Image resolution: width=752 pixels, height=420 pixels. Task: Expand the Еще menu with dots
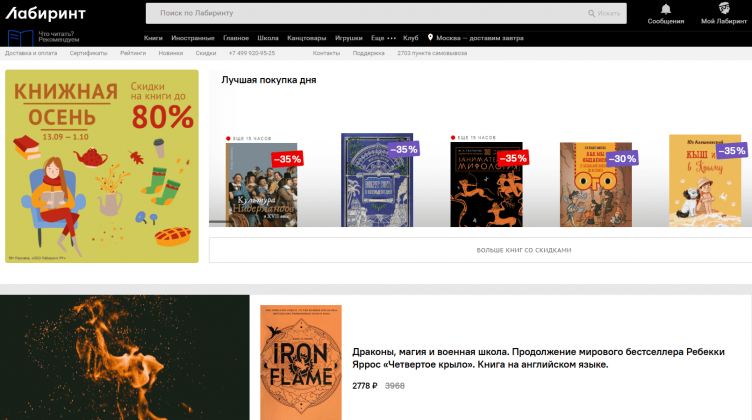coord(384,37)
